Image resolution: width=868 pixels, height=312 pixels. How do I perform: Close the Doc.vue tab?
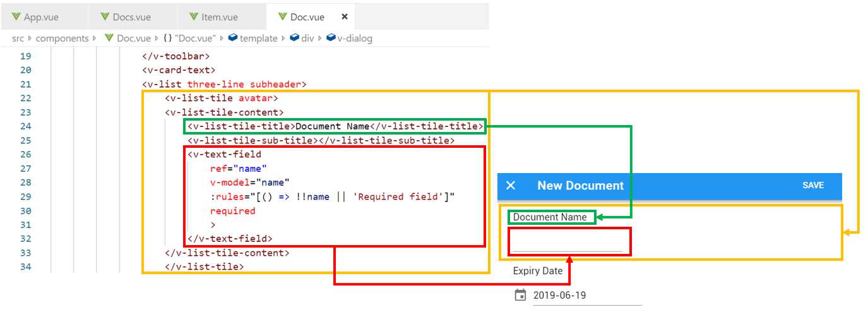click(x=344, y=17)
